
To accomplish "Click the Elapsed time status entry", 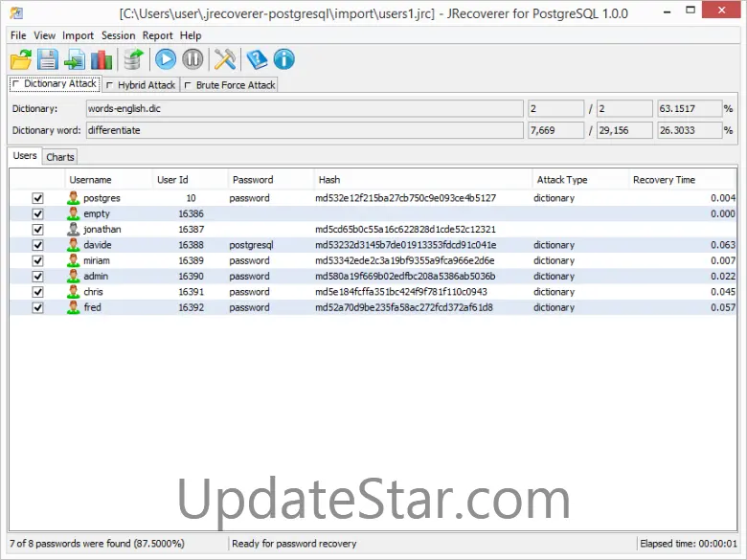I will (689, 544).
